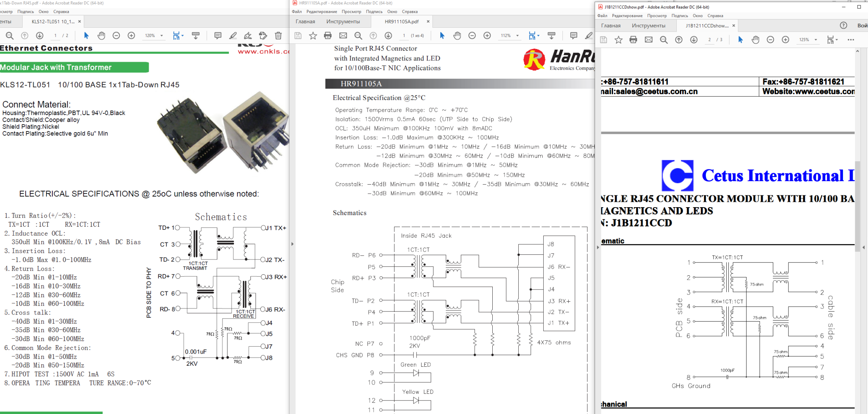
Task: Open Редактирование menu in HR911105A window
Action: [x=322, y=11]
